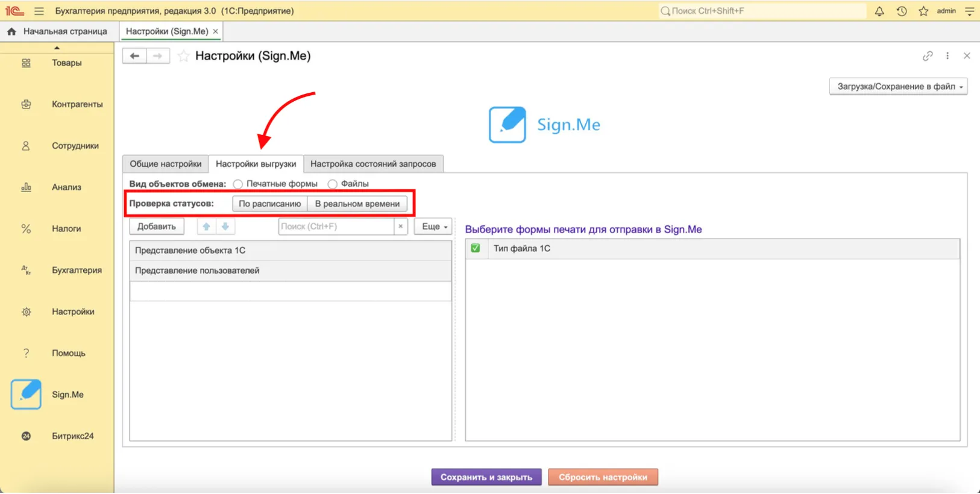Image resolution: width=980 pixels, height=494 pixels.
Task: Switch to Настройка состояний запросов tab
Action: tap(373, 164)
